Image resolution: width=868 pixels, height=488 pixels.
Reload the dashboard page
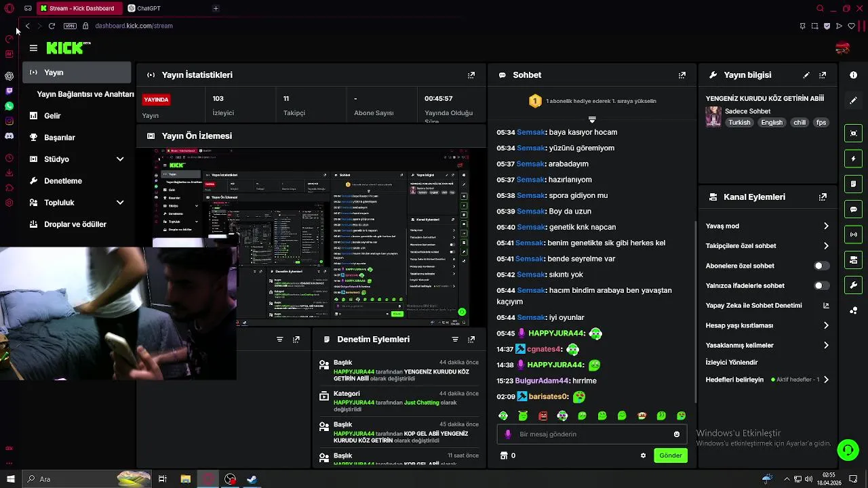52,26
